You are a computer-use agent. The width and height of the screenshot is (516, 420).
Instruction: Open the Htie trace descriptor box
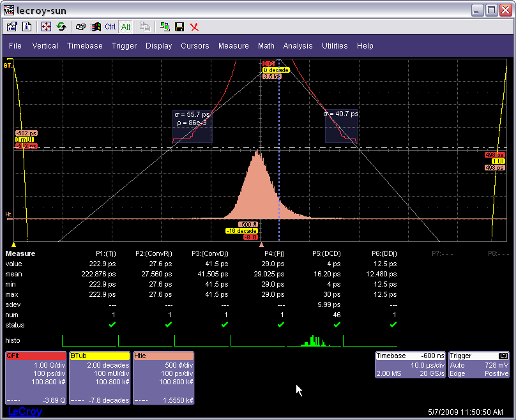(x=163, y=379)
